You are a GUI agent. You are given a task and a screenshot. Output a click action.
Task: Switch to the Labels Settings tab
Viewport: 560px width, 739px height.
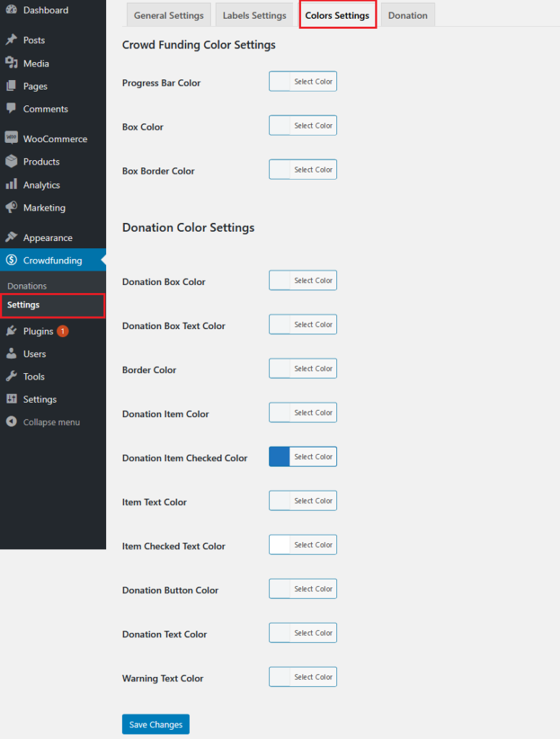pos(255,15)
